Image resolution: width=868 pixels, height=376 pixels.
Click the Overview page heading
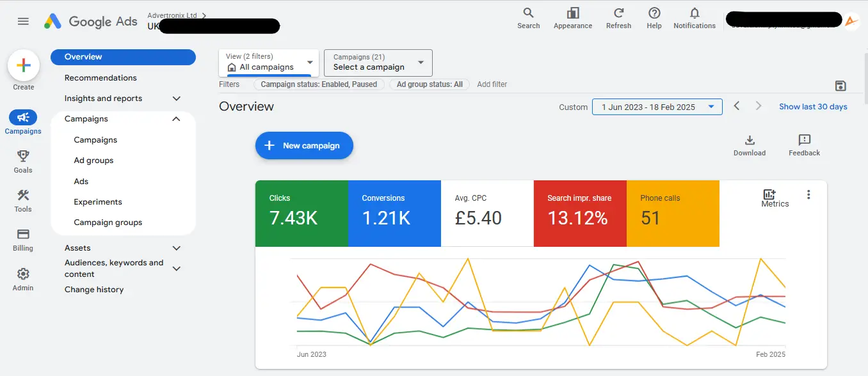tap(246, 106)
